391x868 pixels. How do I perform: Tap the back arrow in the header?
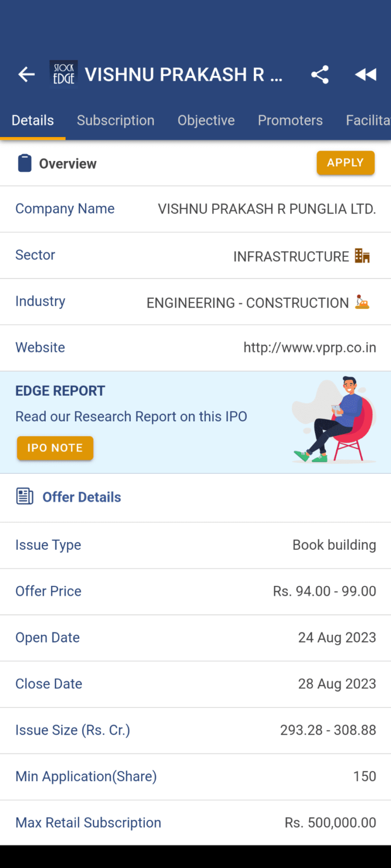click(x=26, y=74)
